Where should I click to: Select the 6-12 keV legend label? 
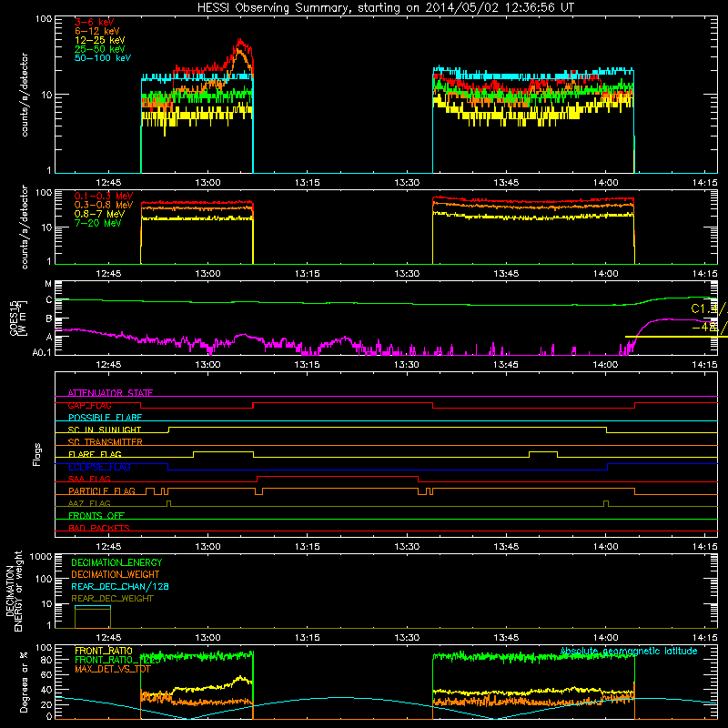96,31
